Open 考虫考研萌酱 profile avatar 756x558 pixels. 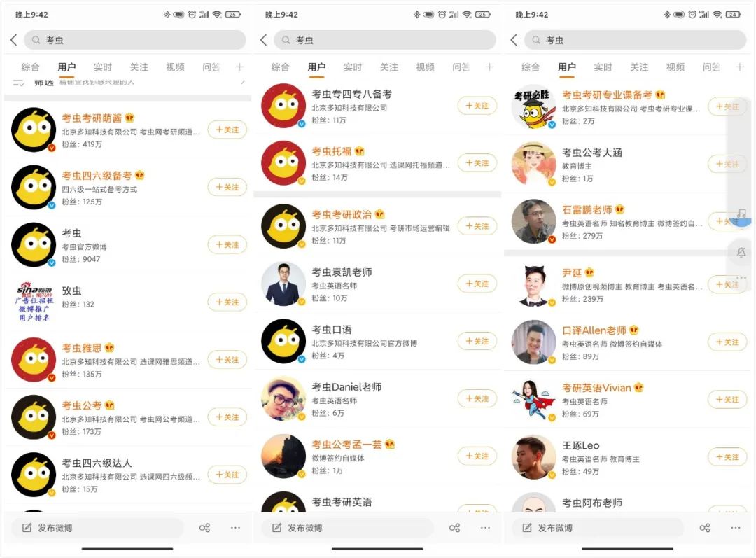pos(34,130)
